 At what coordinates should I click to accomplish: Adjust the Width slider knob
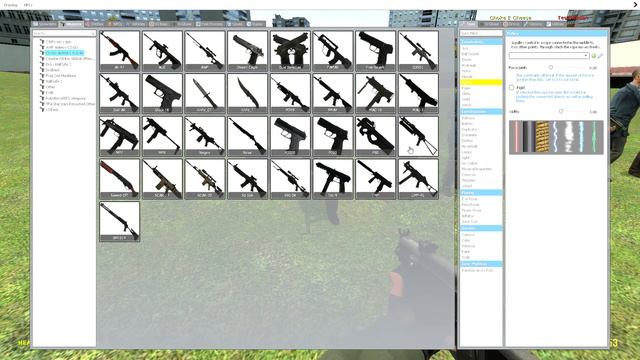[x=561, y=111]
